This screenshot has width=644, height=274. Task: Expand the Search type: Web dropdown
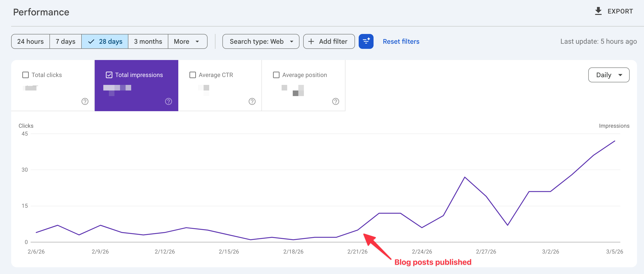[x=260, y=41]
